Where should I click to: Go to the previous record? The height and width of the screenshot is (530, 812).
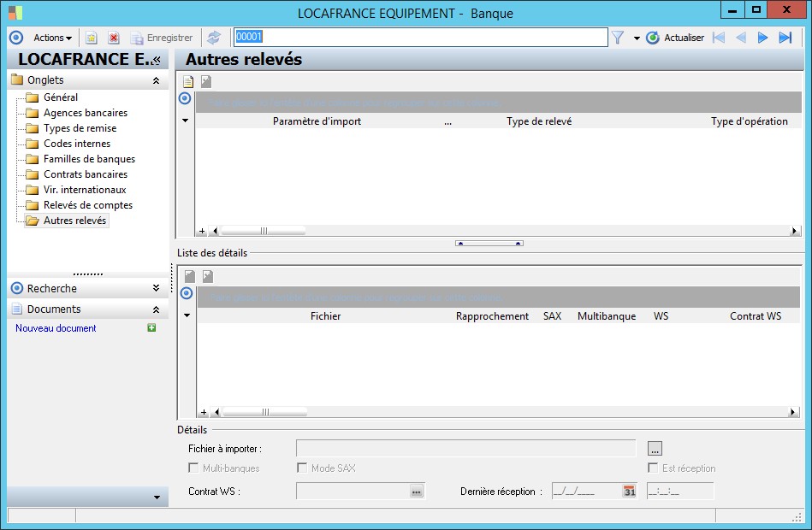coord(741,38)
